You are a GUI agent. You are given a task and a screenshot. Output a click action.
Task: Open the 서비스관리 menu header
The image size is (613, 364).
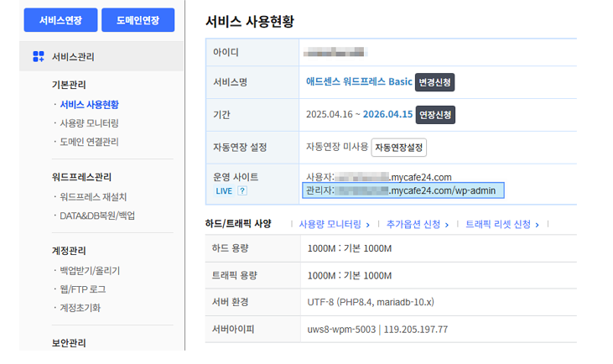point(101,57)
